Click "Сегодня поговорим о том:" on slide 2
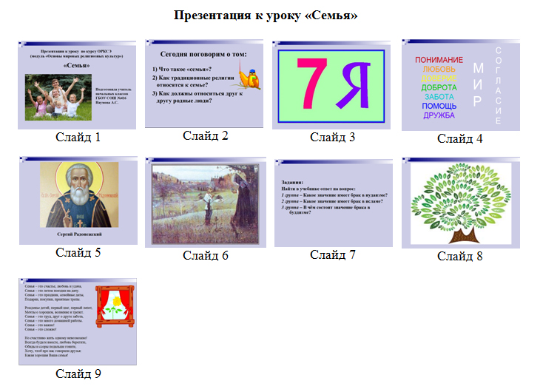Screen dimensions: 540x392 (203, 54)
